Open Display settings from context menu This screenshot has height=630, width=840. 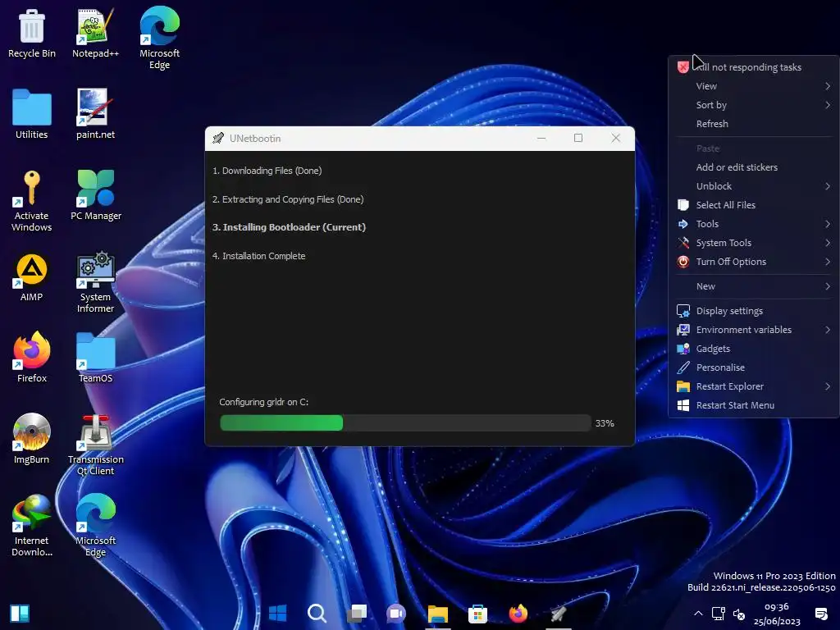coord(755,311)
